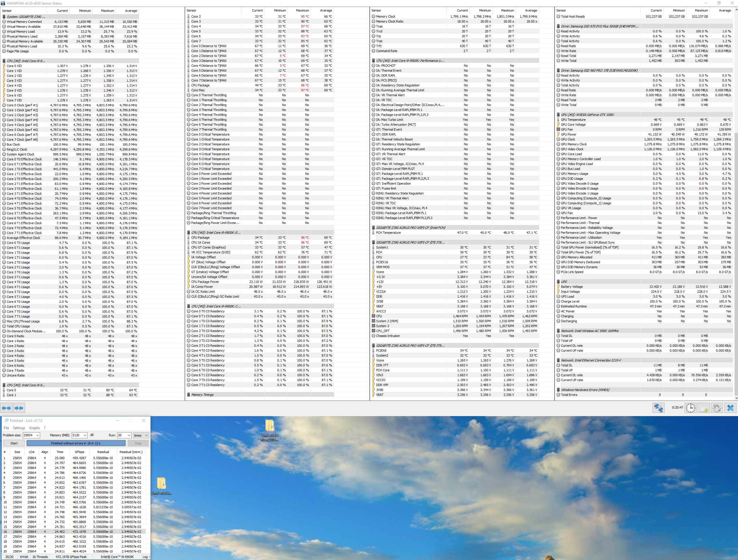This screenshot has width=738, height=560.
Task: Reset the sensor clock timer
Action: [x=690, y=408]
